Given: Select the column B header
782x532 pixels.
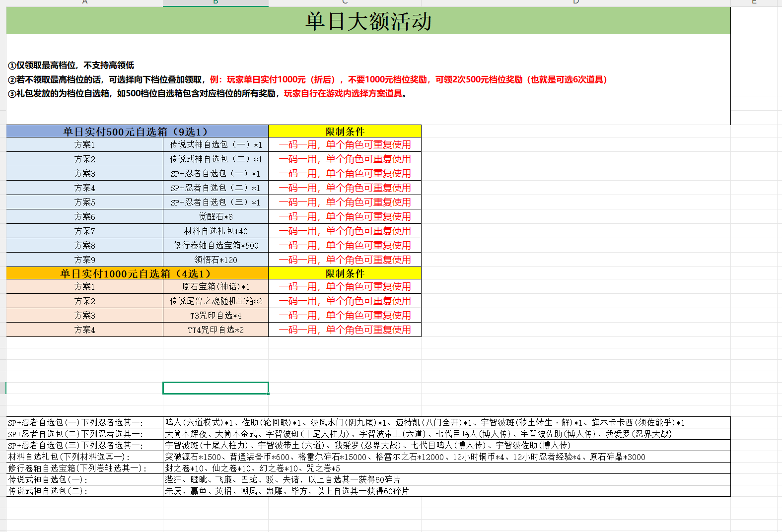Looking at the screenshot, I should coord(215,2).
